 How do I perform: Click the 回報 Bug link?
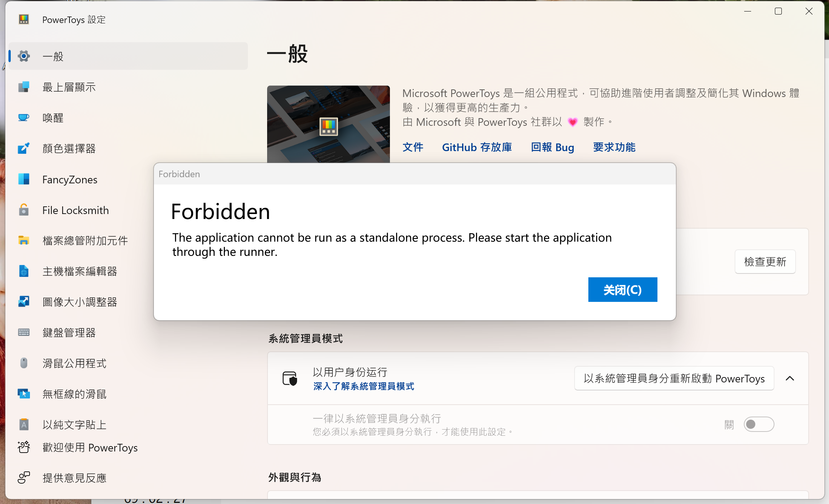point(552,147)
